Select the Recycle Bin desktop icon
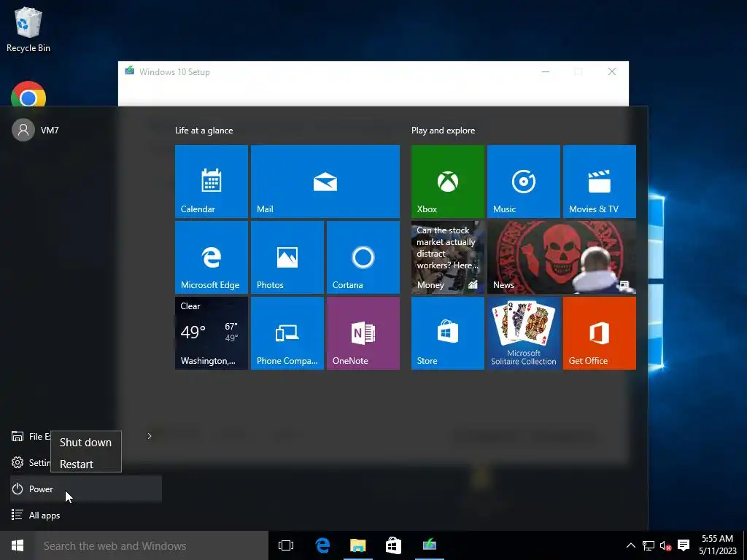This screenshot has width=747, height=560. click(x=28, y=29)
